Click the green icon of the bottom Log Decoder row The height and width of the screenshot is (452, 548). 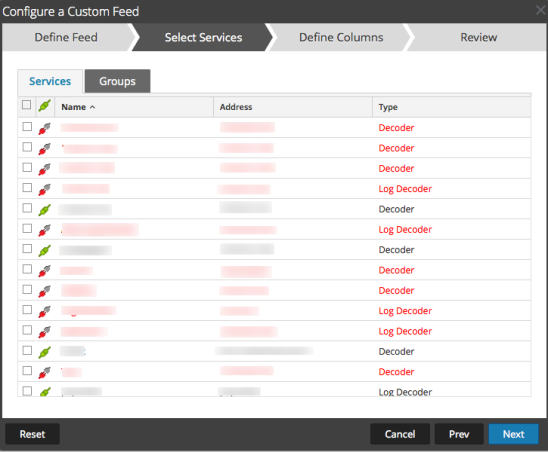pos(44,392)
